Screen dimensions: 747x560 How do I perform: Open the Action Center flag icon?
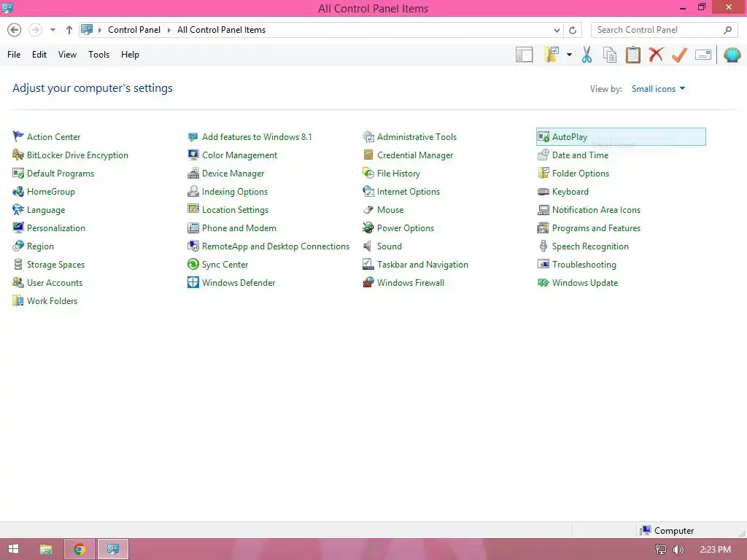[18, 136]
